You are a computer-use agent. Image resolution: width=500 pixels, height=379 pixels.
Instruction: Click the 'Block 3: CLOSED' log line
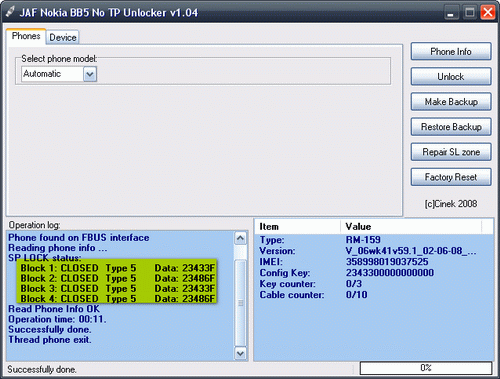(x=117, y=288)
